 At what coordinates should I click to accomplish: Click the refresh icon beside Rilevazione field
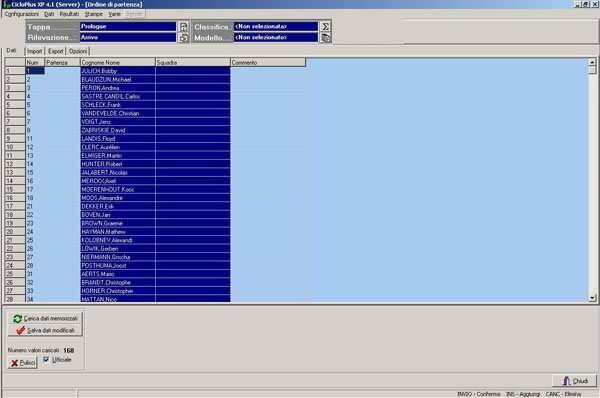183,38
